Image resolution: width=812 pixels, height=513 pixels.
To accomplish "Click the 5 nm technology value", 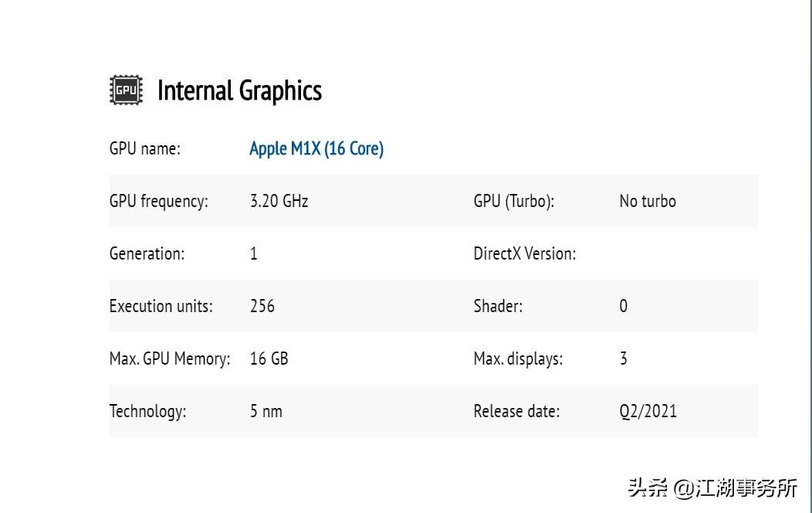I will pyautogui.click(x=266, y=412).
